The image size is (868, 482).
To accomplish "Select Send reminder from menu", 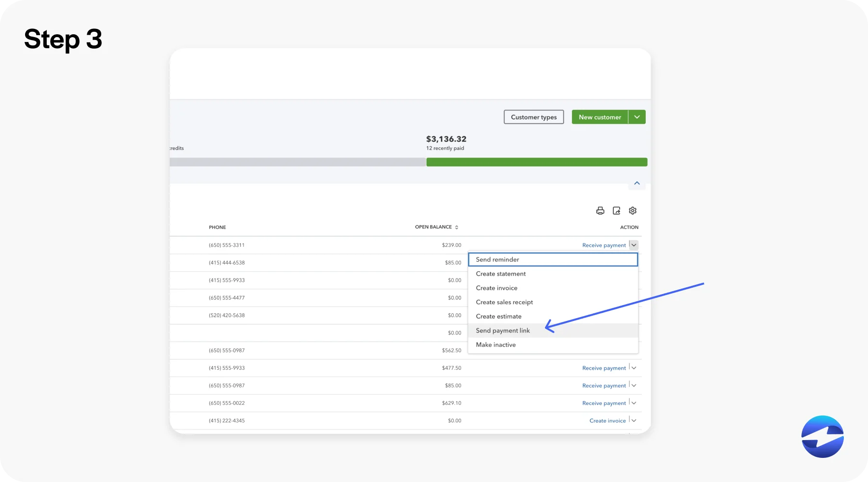I will coord(553,259).
